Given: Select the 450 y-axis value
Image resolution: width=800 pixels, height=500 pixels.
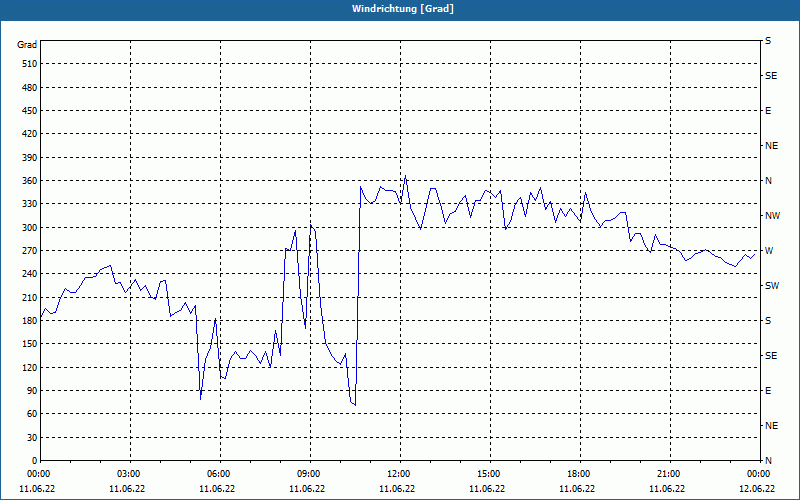Looking at the screenshot, I should pos(30,111).
